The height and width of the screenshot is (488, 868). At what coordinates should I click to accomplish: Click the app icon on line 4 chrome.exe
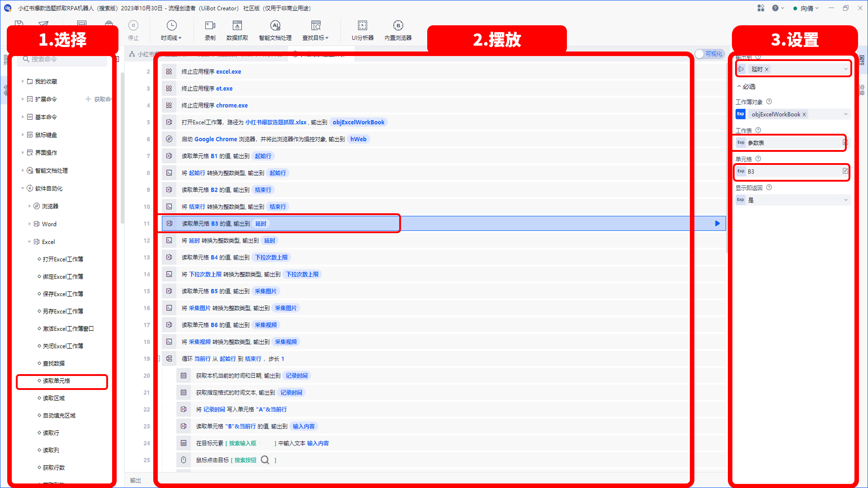[169, 105]
